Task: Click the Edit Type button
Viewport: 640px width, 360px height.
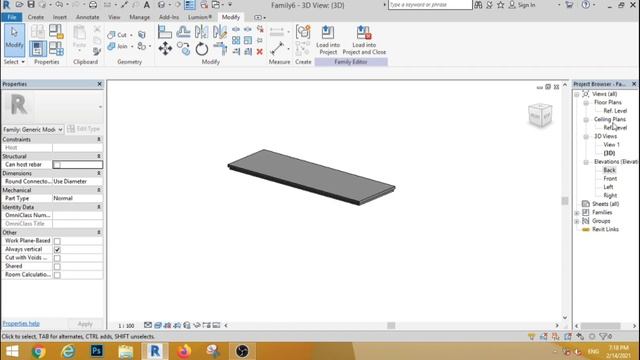Action: click(84, 129)
